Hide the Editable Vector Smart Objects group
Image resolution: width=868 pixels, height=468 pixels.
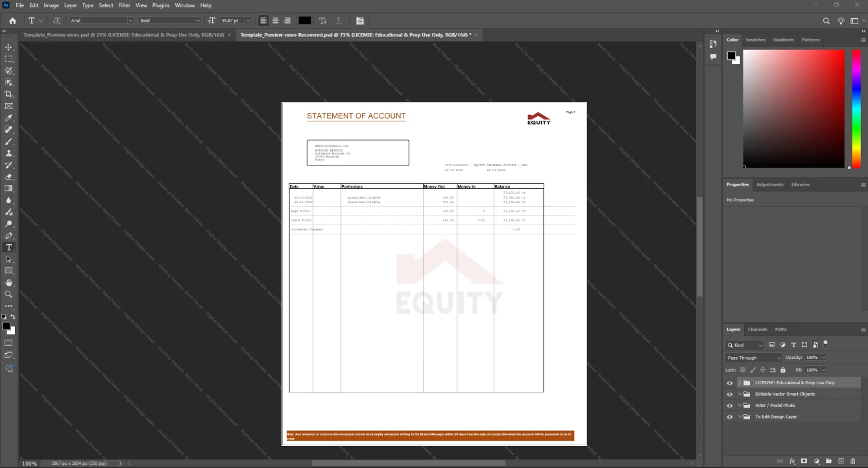tap(730, 394)
